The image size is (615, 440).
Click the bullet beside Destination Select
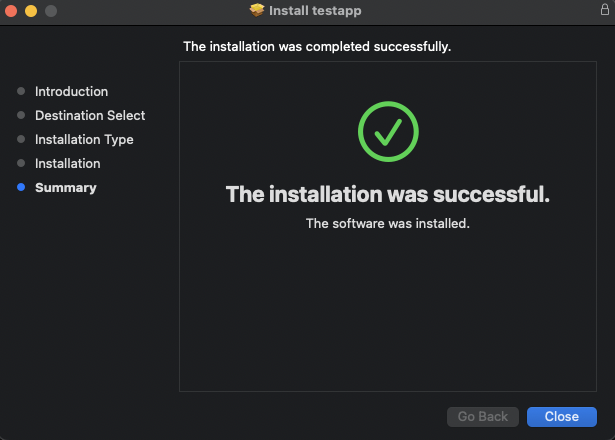tap(21, 115)
